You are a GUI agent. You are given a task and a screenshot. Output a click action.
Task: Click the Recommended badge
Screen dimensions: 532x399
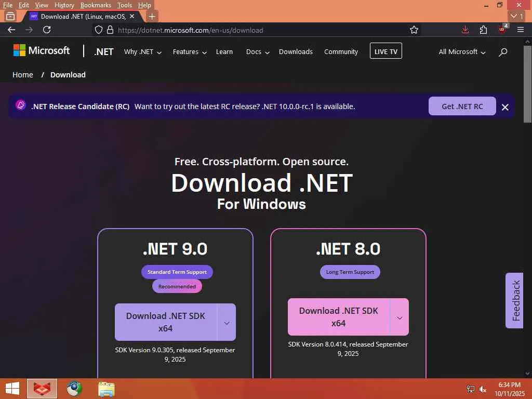[177, 286]
